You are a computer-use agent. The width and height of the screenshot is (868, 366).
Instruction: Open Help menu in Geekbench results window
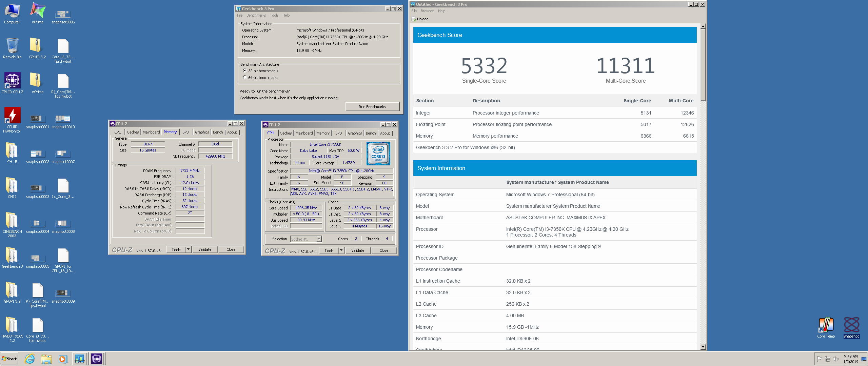pyautogui.click(x=441, y=11)
